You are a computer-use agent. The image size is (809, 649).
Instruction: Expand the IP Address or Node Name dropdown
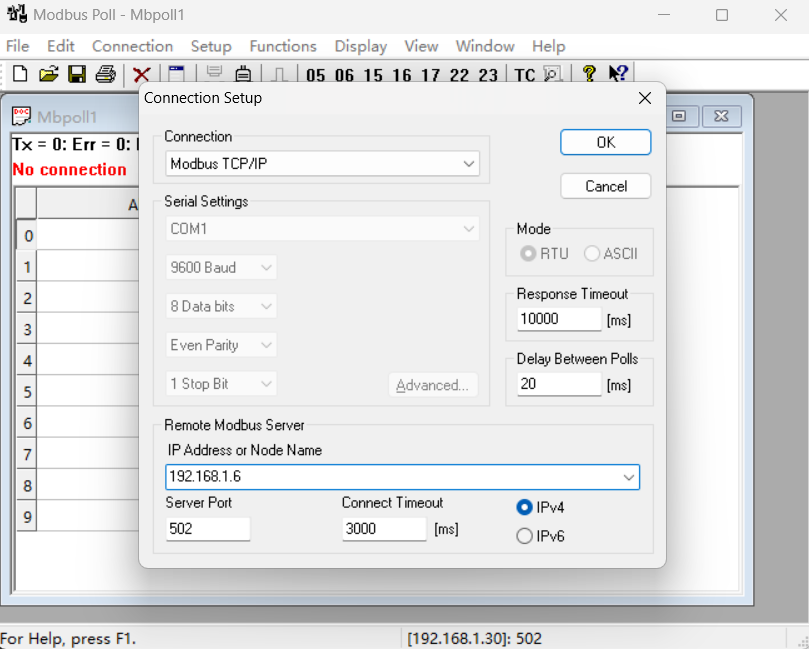tap(628, 477)
